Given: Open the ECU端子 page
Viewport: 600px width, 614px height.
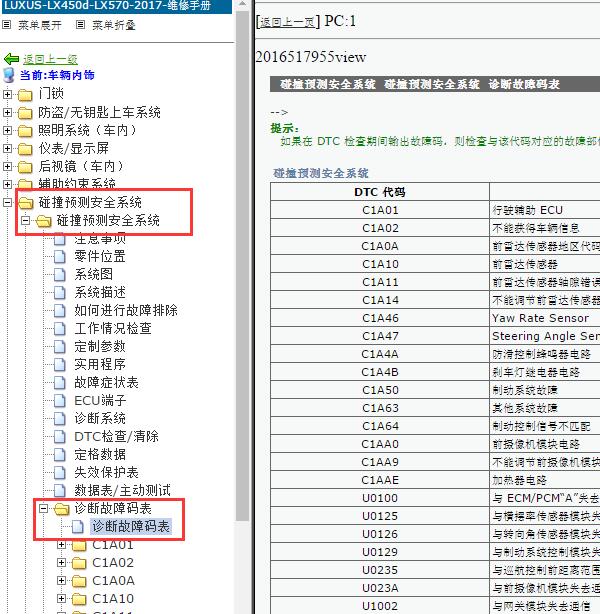Looking at the screenshot, I should 100,401.
